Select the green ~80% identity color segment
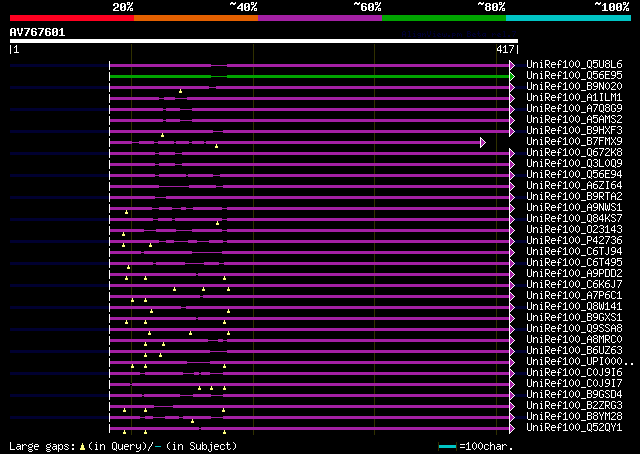 tap(444, 18)
